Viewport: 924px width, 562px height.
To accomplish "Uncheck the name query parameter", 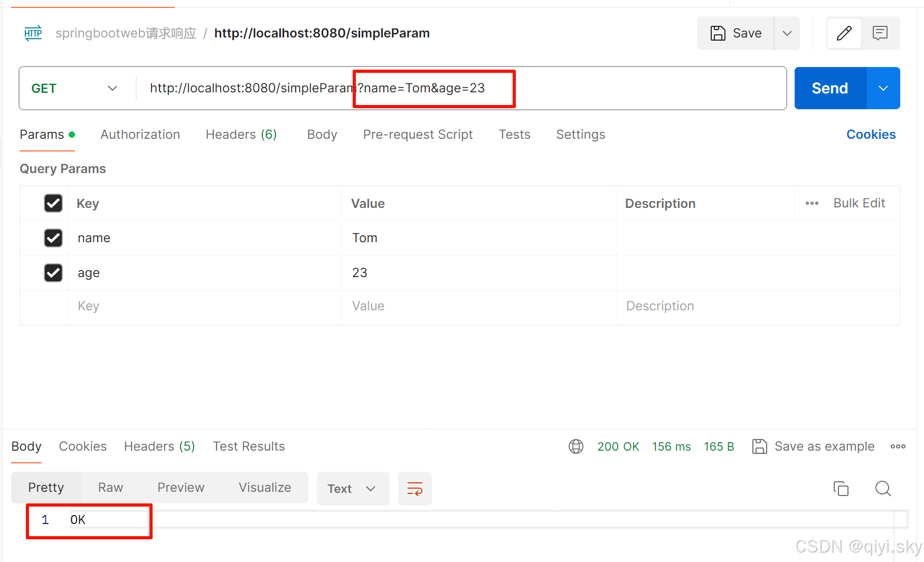I will [x=53, y=238].
